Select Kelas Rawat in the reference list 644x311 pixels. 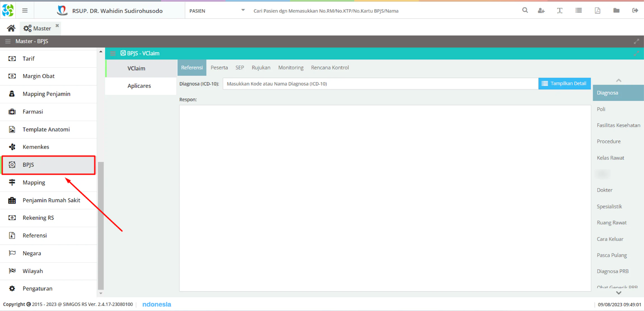click(618, 158)
